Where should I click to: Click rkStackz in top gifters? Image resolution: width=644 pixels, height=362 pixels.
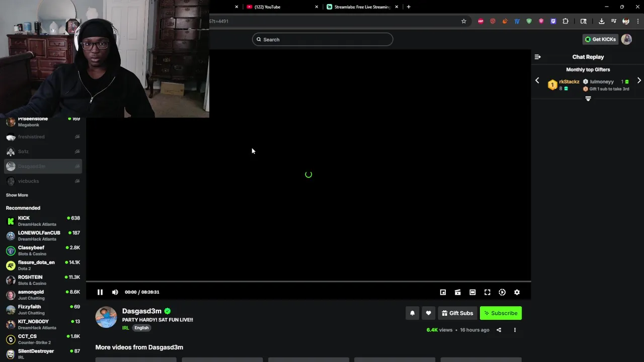point(569,81)
